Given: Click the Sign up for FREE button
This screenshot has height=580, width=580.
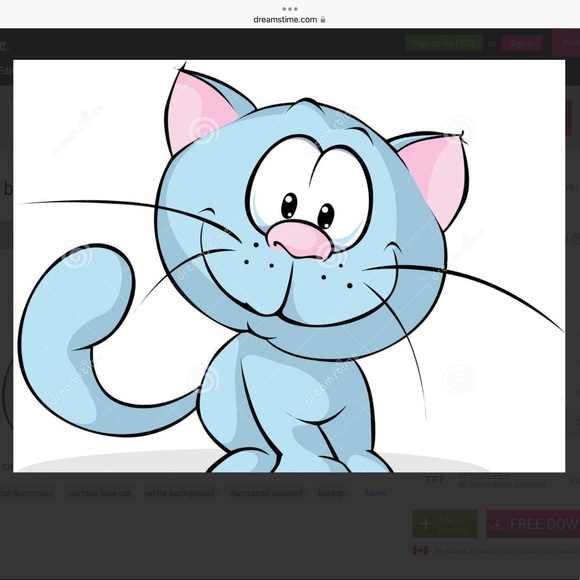Looking at the screenshot, I should (x=444, y=43).
